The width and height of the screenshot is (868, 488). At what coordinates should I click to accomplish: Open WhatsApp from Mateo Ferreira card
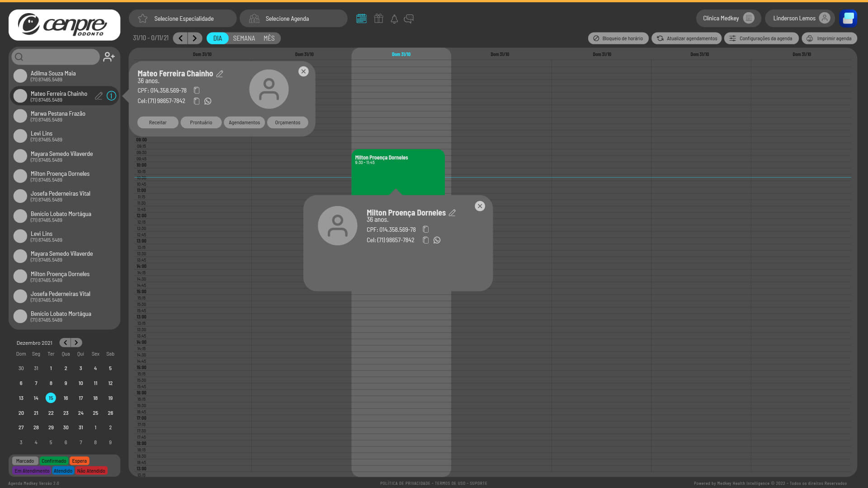point(208,101)
